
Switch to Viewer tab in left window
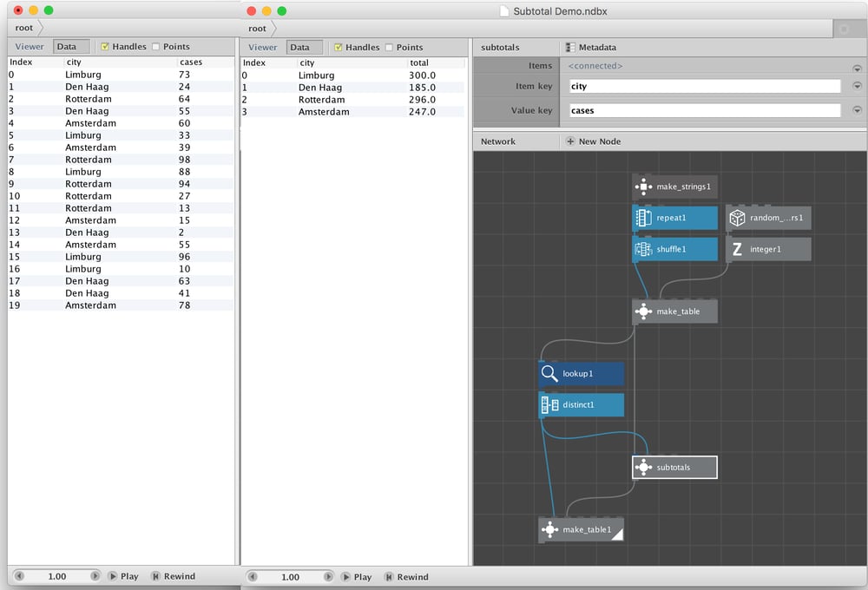(30, 47)
